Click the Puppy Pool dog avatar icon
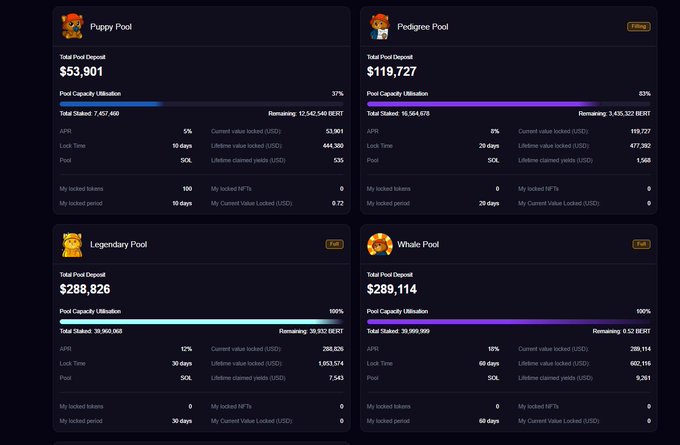Viewport: 680px width, 445px height. tap(72, 26)
